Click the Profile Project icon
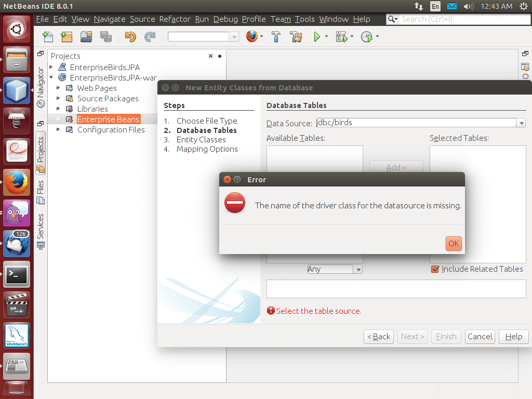This screenshot has width=532, height=399. click(x=367, y=37)
